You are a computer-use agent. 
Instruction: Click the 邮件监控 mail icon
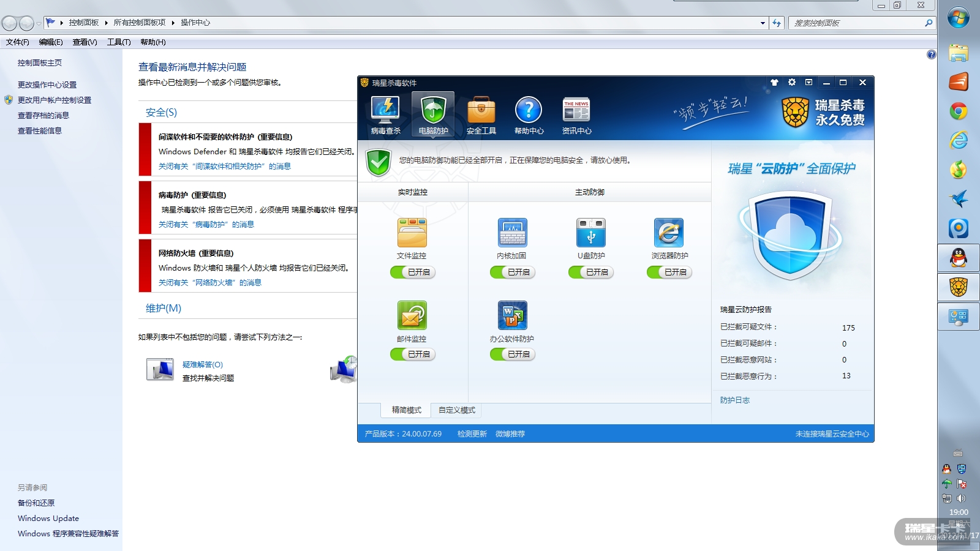pos(412,315)
